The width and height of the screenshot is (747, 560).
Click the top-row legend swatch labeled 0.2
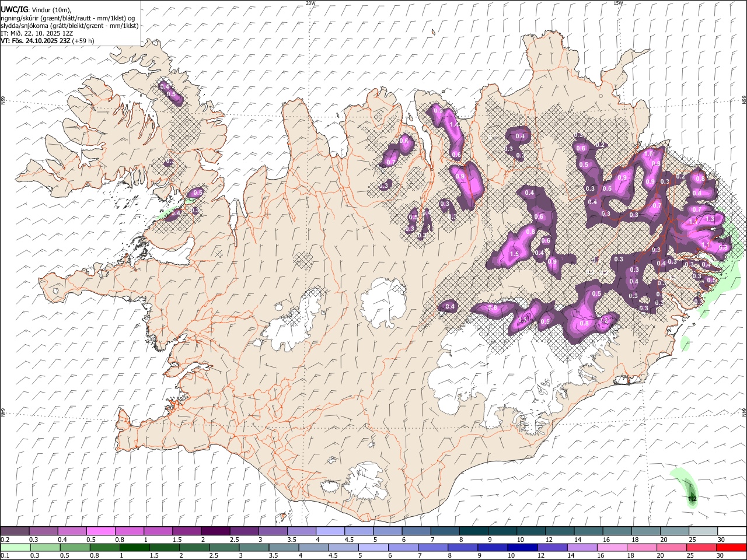pyautogui.click(x=15, y=531)
